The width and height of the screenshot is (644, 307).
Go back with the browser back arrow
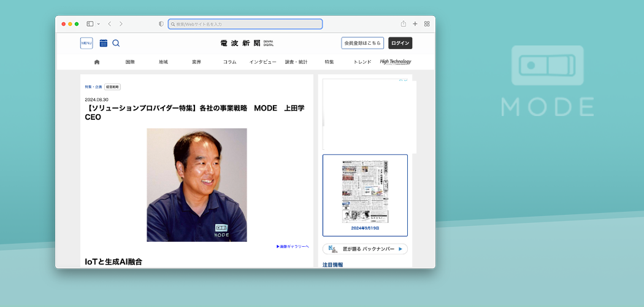pyautogui.click(x=109, y=24)
